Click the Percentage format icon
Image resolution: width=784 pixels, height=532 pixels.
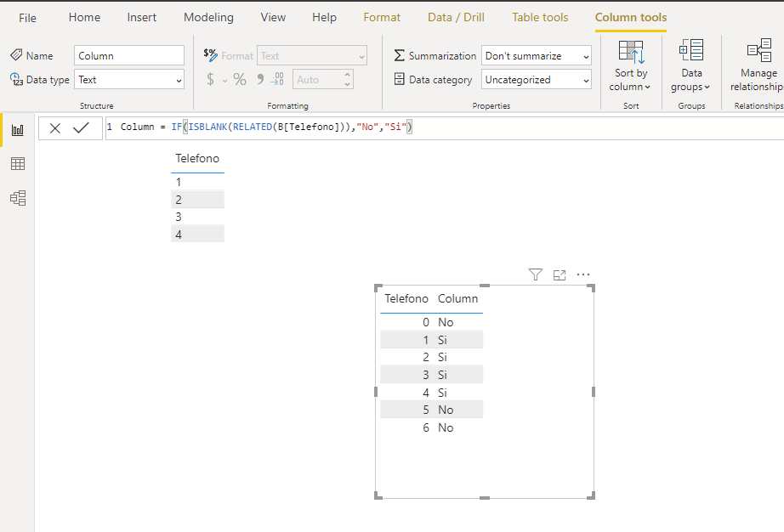click(240, 79)
